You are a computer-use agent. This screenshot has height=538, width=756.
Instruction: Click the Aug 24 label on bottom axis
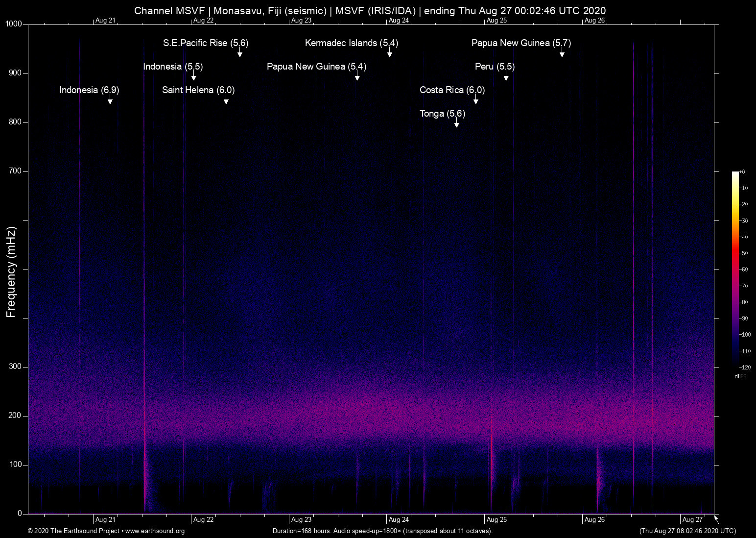(399, 519)
